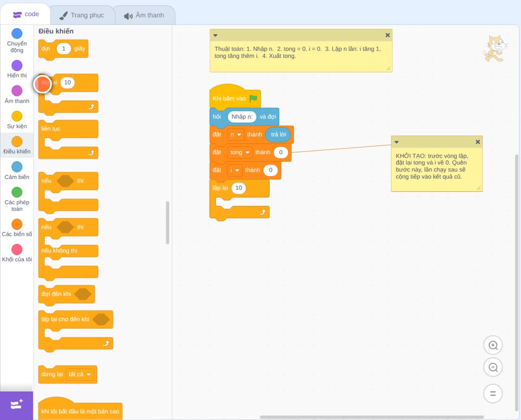Screen dimensions: 521x420
Task: Open the Các phép toán category
Action: [17, 200]
